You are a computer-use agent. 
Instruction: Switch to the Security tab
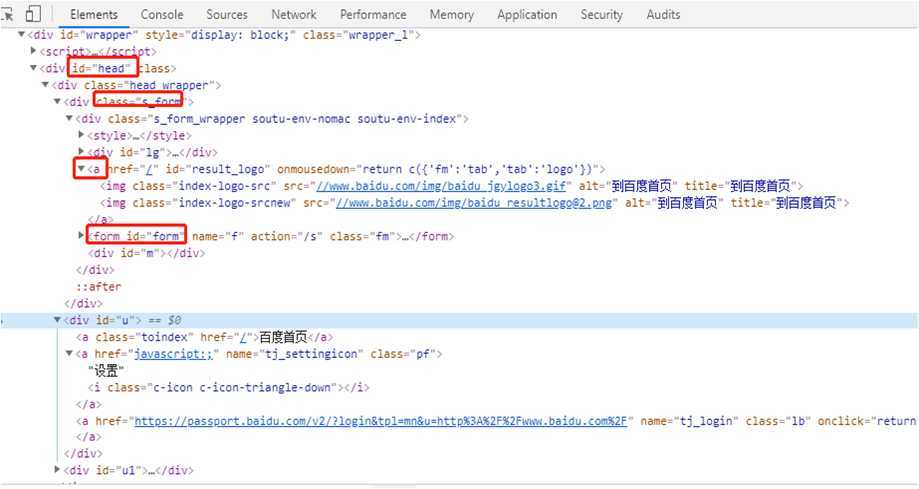coord(601,15)
